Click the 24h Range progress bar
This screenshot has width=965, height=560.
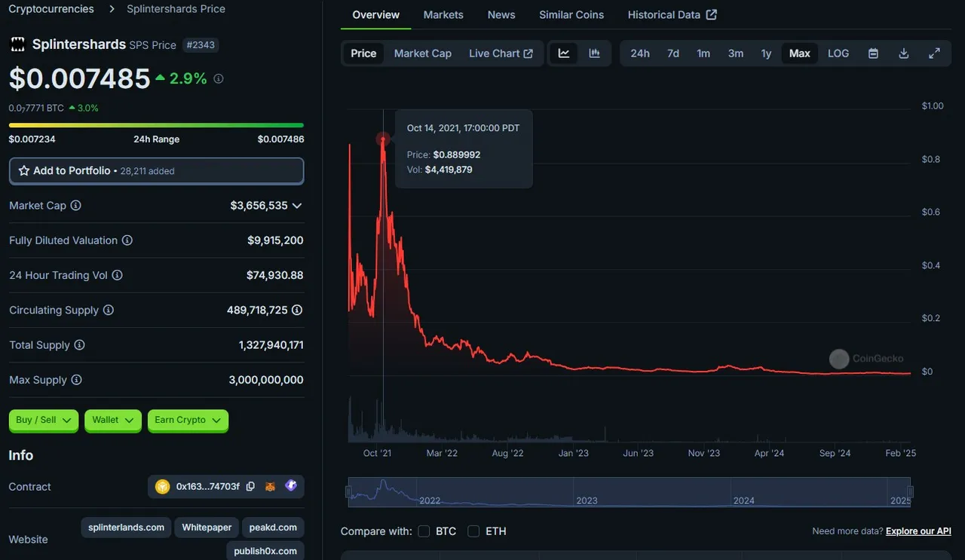click(156, 125)
